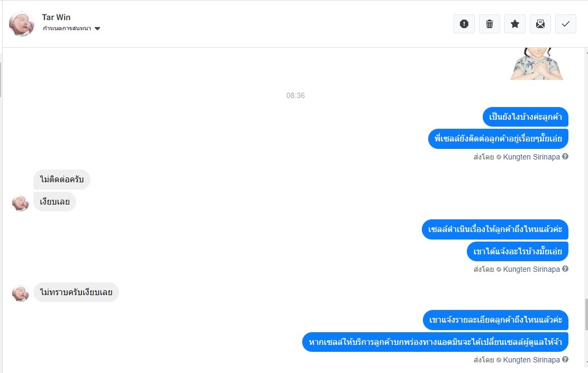Mark conversation done with checkmark icon
Screen dimensions: 588x373
[565, 24]
